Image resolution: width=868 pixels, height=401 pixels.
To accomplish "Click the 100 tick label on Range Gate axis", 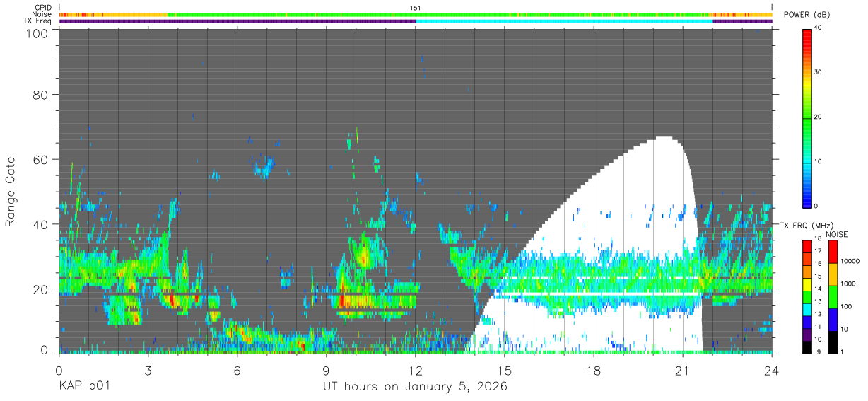I will click(37, 34).
